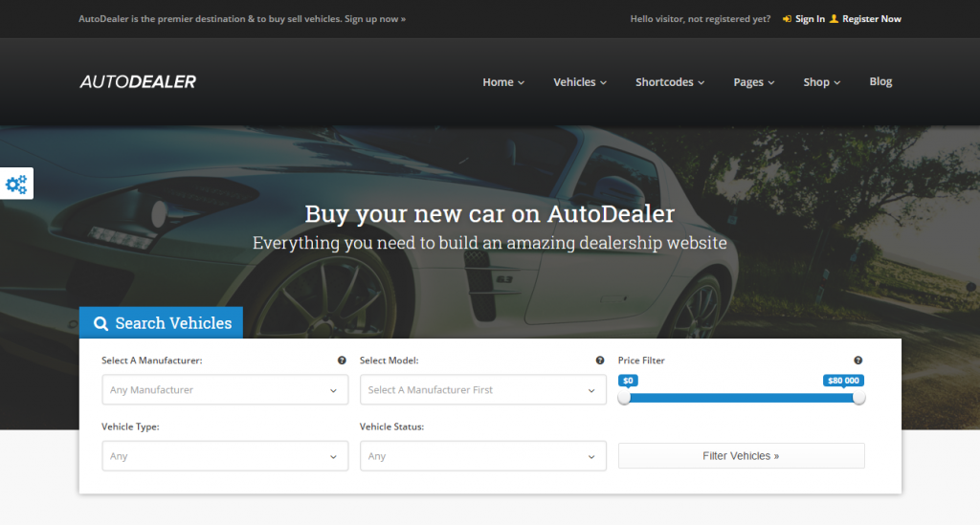The height and width of the screenshot is (525, 980).
Task: Click help icon next to Select Model
Action: pos(600,361)
